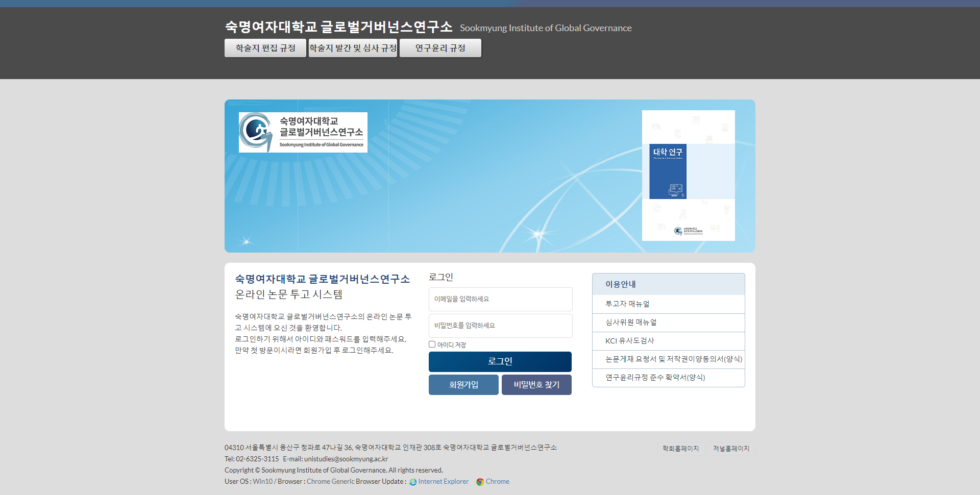Viewport: 980px width, 495px height.
Task: Click the 로그인 submit button
Action: click(x=500, y=361)
